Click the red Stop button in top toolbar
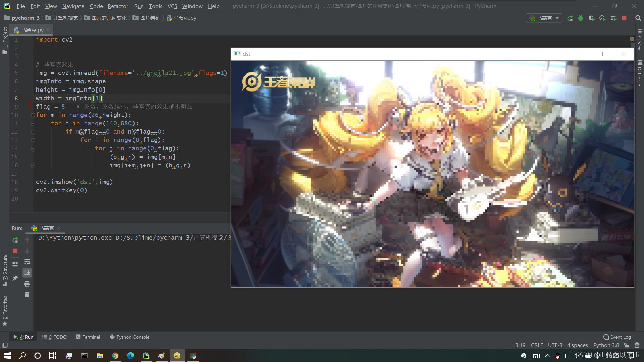644x362 pixels. [x=624, y=18]
